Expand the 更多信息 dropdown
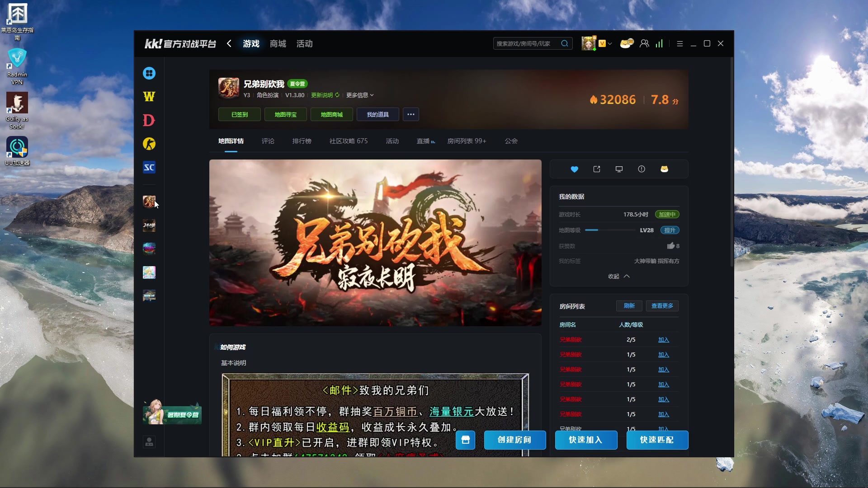 [360, 95]
